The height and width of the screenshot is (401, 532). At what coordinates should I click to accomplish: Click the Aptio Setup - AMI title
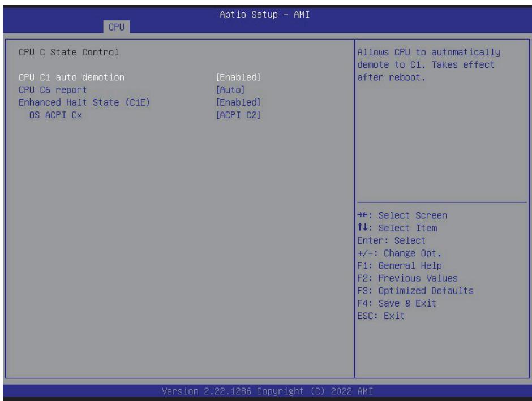point(265,15)
